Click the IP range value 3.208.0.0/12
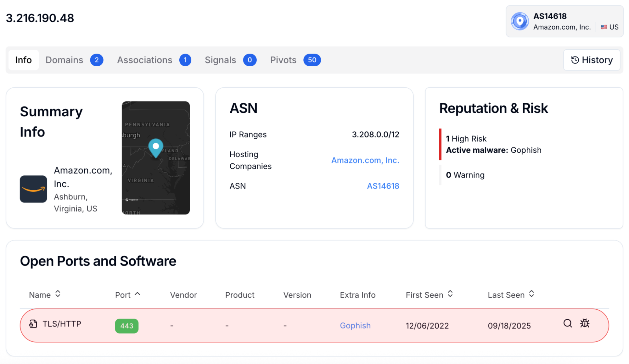This screenshot has height=364, width=629. [x=375, y=135]
